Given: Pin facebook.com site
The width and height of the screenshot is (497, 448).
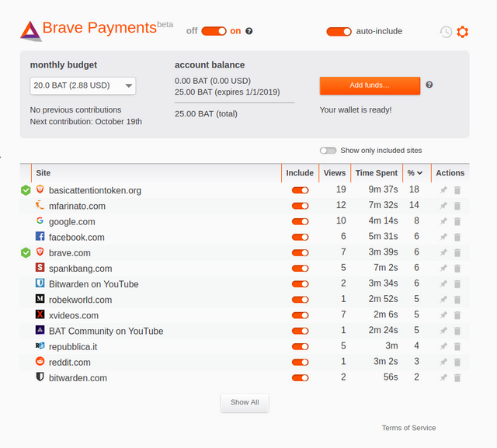Looking at the screenshot, I should point(443,237).
